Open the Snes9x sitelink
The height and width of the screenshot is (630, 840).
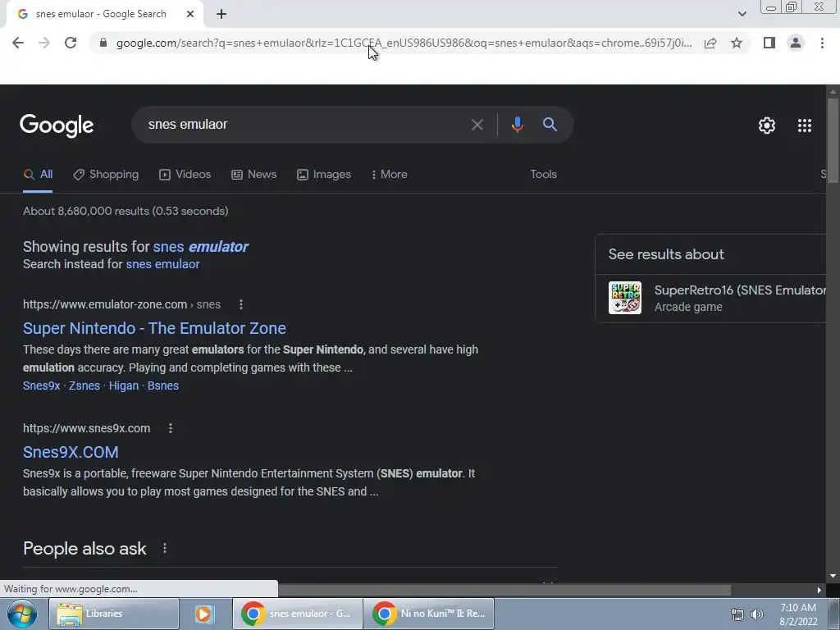41,386
